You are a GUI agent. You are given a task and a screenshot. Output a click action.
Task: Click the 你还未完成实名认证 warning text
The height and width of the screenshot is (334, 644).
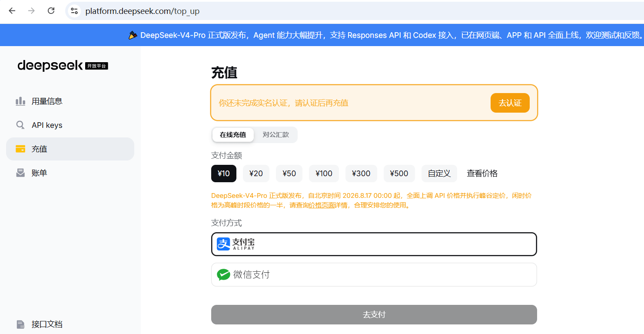pos(283,103)
